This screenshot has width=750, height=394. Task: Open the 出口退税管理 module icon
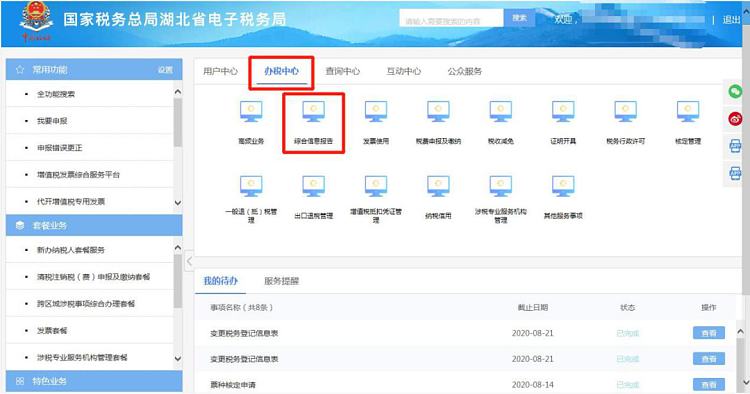click(313, 186)
